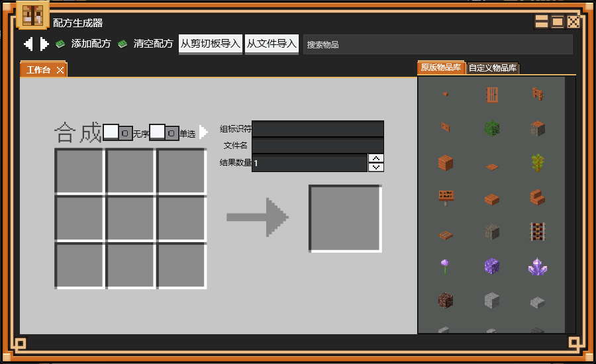The height and width of the screenshot is (364, 596).
Task: Select the andesite block
Action: point(492,300)
